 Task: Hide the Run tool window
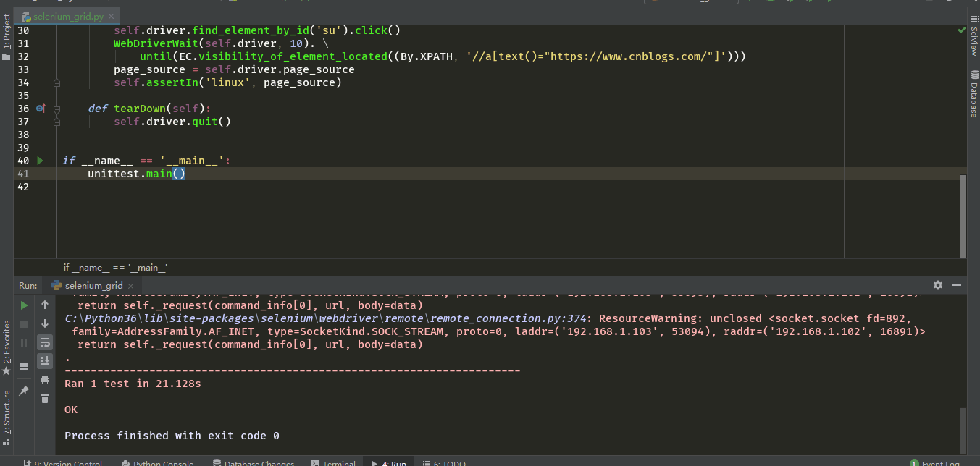[958, 285]
